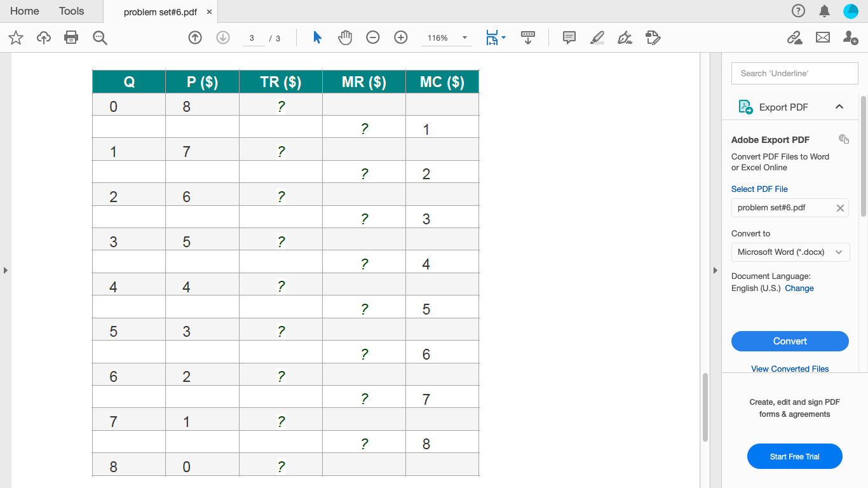
Task: Click the Convert button
Action: point(790,341)
